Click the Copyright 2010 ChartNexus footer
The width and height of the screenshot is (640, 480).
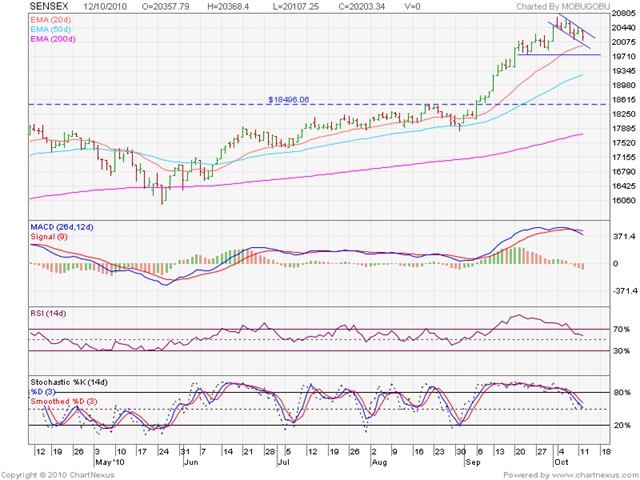point(58,476)
